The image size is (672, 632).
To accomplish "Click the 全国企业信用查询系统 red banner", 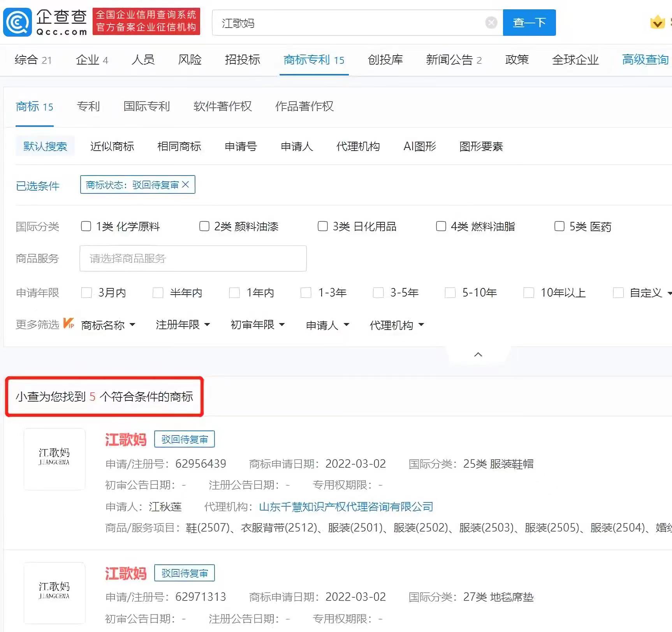I will point(146,21).
